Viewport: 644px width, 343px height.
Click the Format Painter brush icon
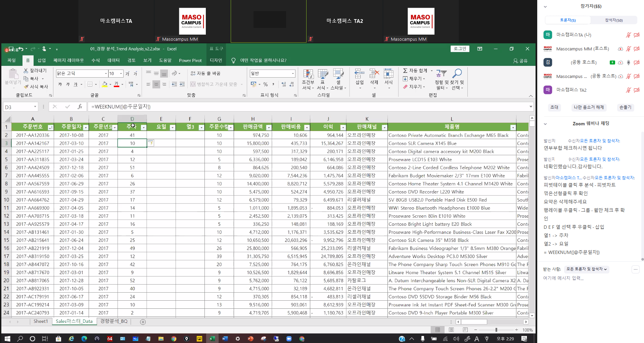26,87
